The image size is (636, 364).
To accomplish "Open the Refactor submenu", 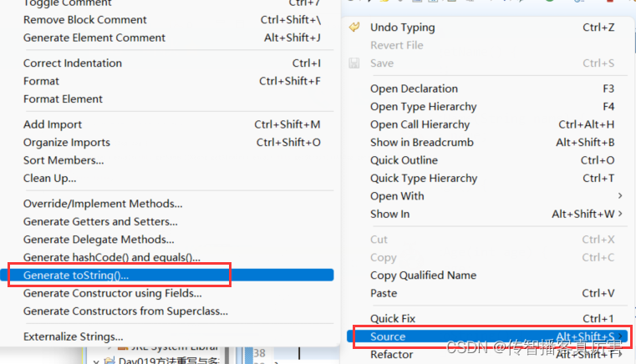I will pyautogui.click(x=487, y=354).
